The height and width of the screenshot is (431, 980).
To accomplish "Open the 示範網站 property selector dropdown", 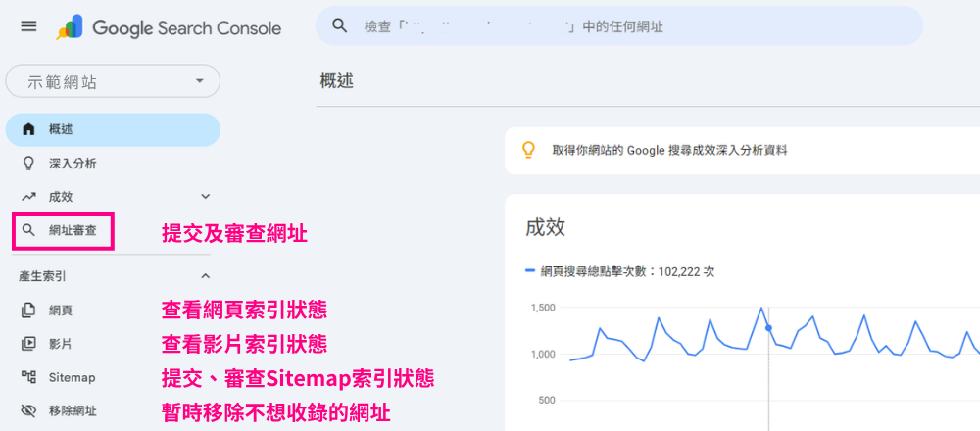I will (x=113, y=81).
